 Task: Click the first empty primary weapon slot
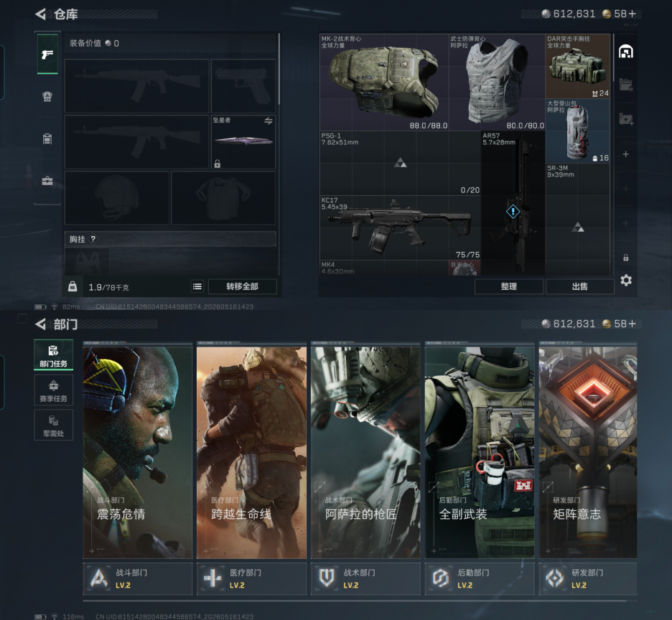coord(136,85)
